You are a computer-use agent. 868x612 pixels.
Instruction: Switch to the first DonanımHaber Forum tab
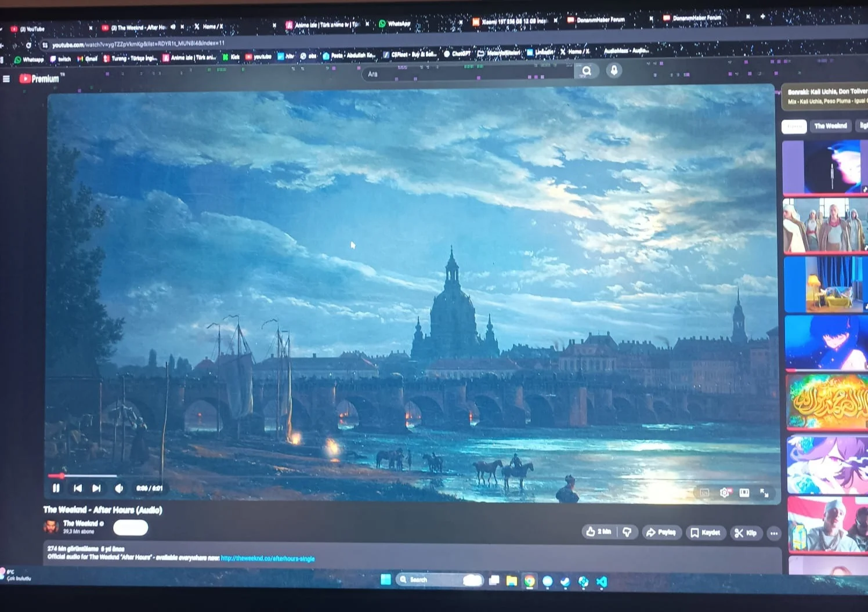point(608,20)
